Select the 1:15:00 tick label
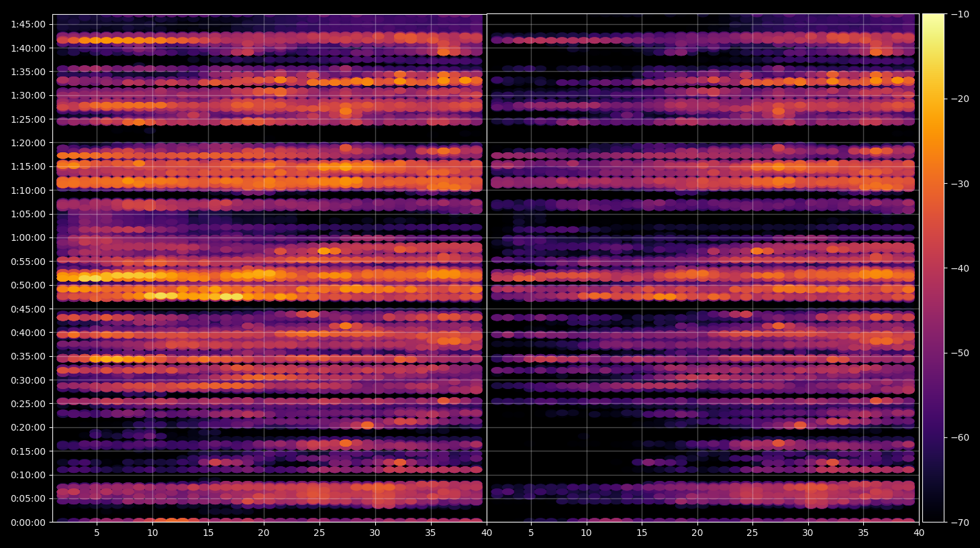Viewport: 980px width, 548px height. [28, 166]
